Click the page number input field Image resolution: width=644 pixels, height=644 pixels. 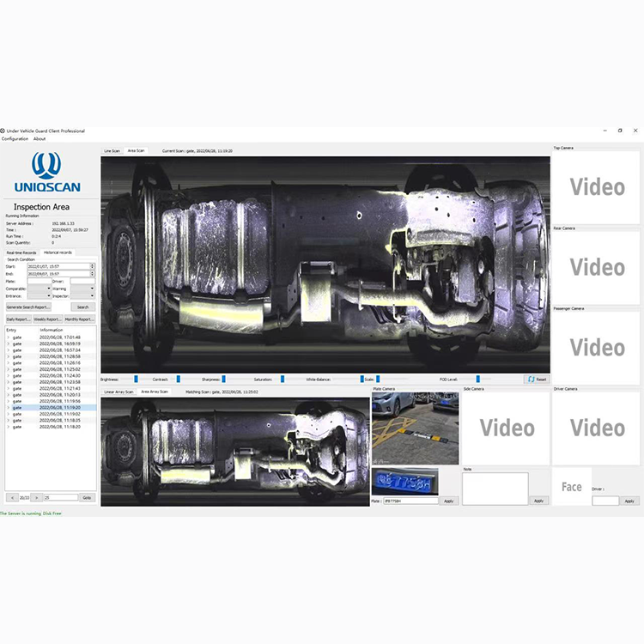coord(61,497)
